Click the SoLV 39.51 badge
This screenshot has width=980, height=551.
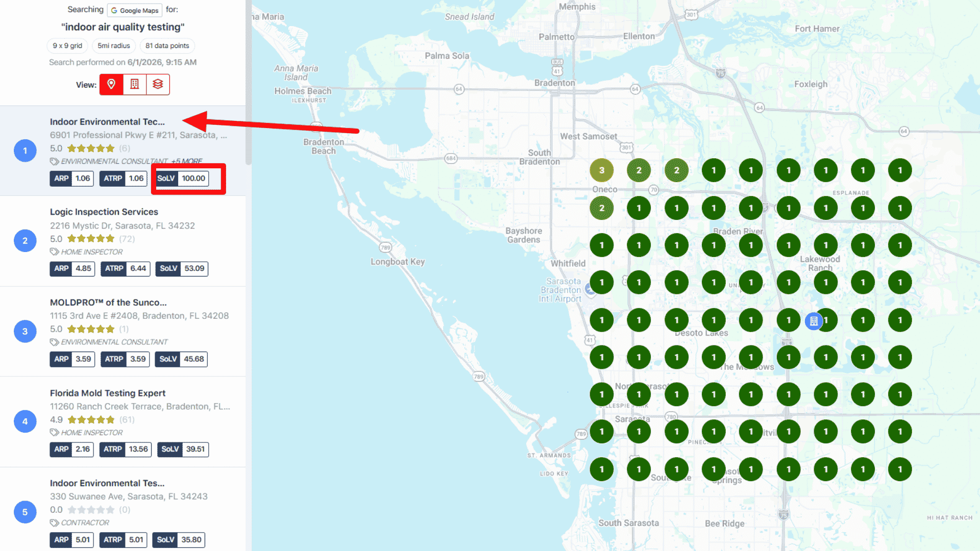[183, 449]
